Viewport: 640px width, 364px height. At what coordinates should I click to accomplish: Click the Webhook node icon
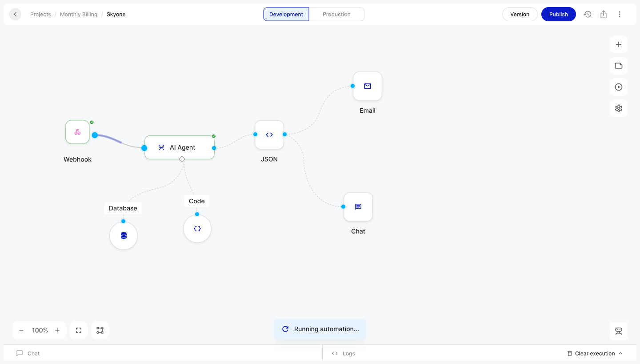pyautogui.click(x=77, y=132)
